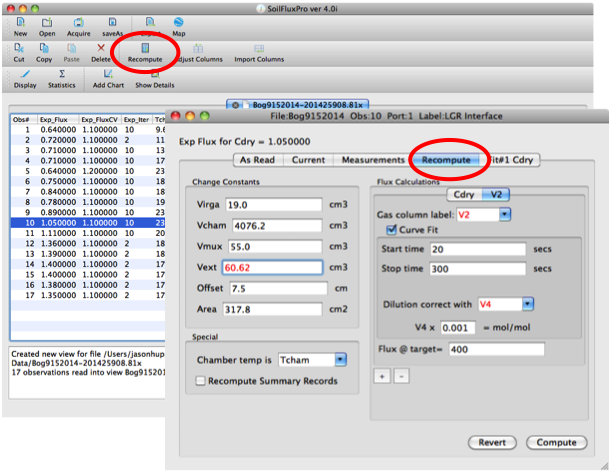The height and width of the screenshot is (474, 610).
Task: Open the Statistics tool
Action: [61, 79]
